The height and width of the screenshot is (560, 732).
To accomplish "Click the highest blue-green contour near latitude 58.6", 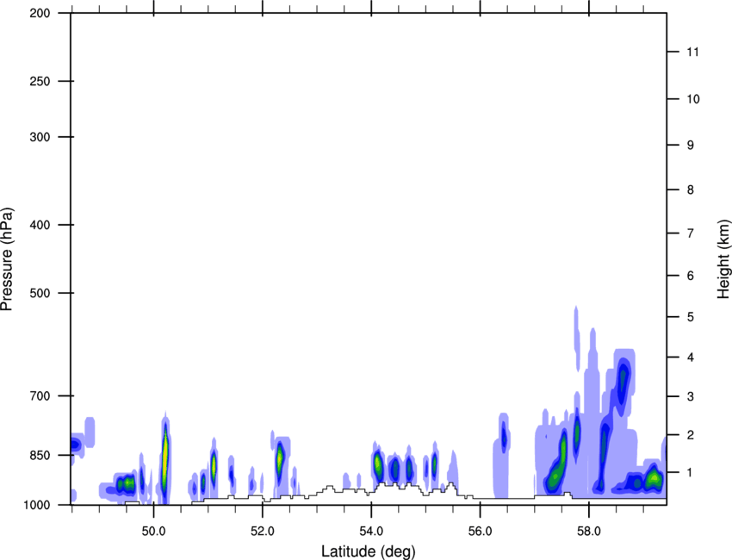I will (623, 382).
